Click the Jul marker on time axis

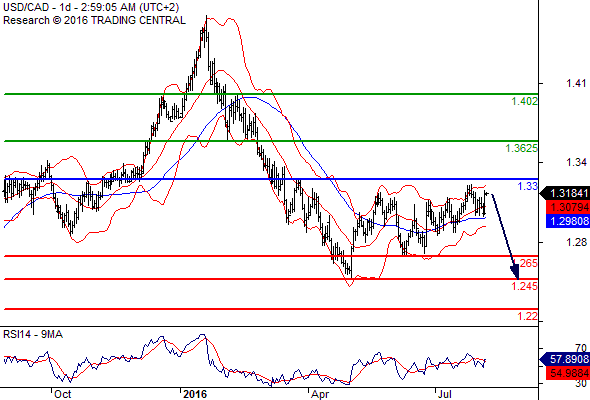pyautogui.click(x=445, y=394)
